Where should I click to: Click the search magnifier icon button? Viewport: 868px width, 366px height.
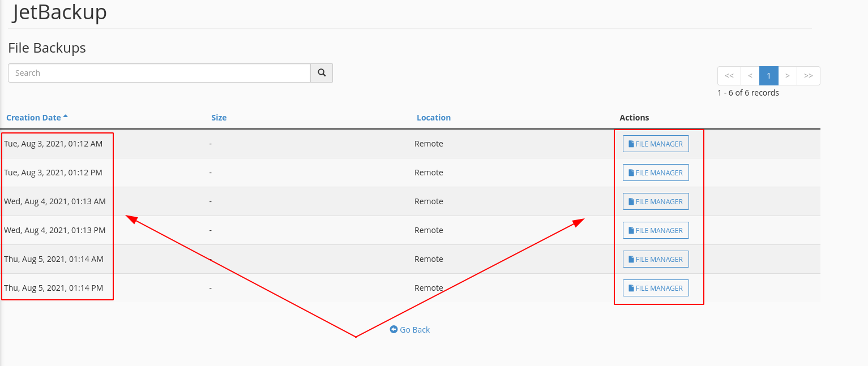322,73
